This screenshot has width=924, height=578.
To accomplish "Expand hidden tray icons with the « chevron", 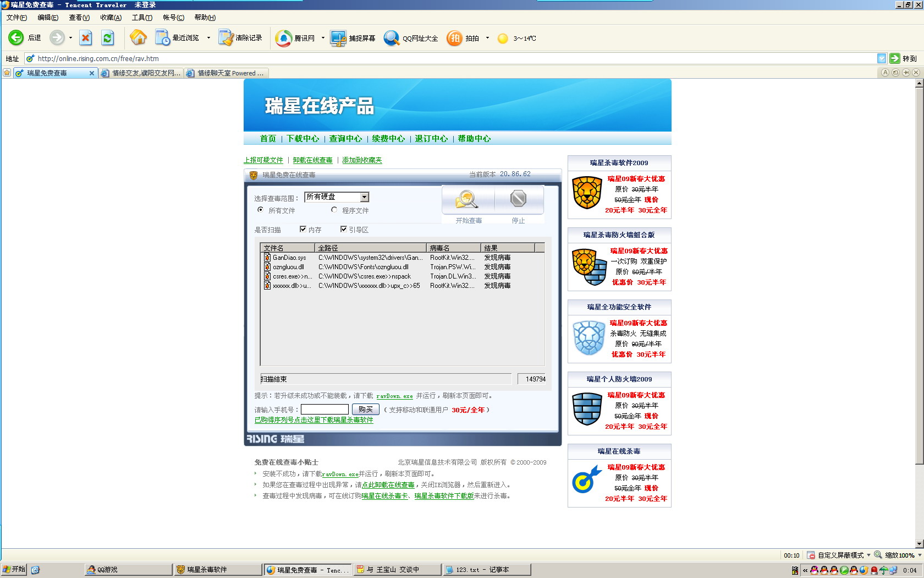I will click(x=805, y=570).
